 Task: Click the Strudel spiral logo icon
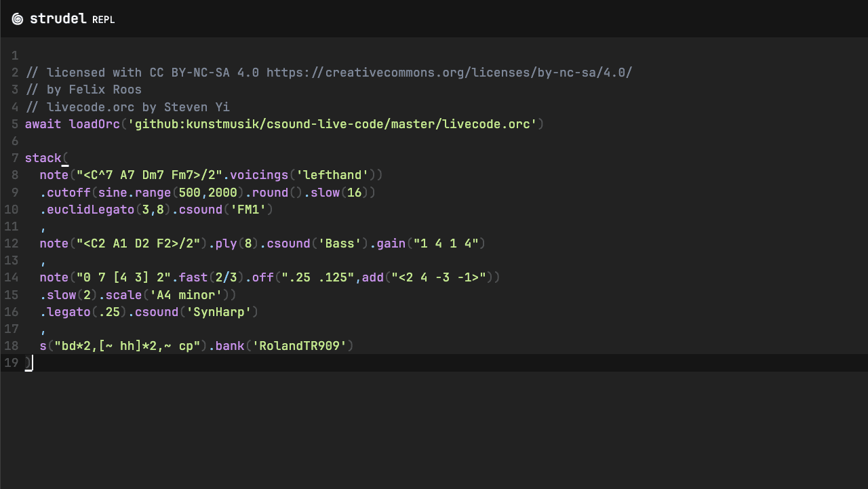[18, 19]
